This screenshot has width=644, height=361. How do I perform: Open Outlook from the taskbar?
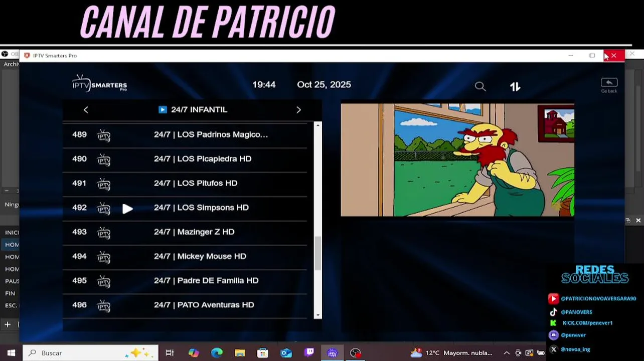(286, 353)
